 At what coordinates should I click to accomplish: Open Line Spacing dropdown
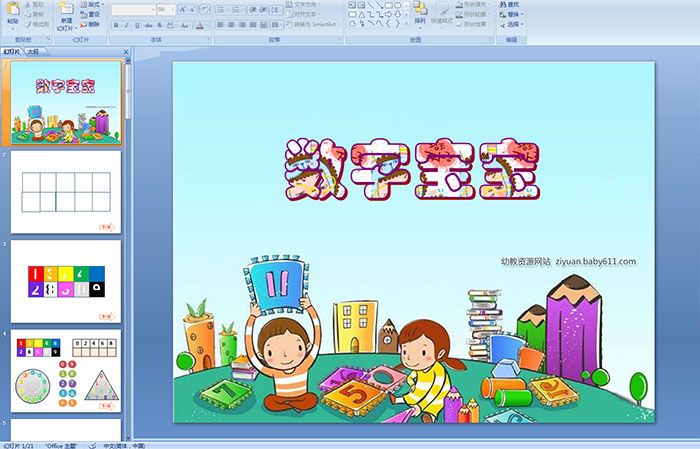pos(277,9)
